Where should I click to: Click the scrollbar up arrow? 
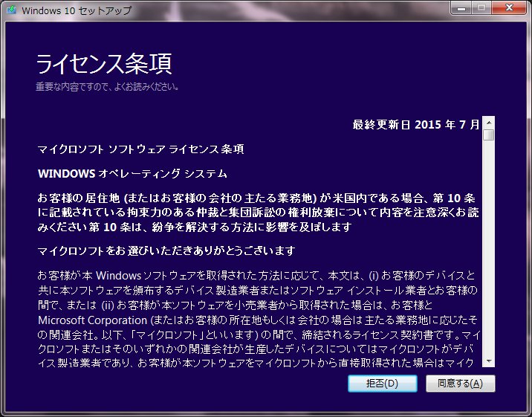[x=489, y=122]
